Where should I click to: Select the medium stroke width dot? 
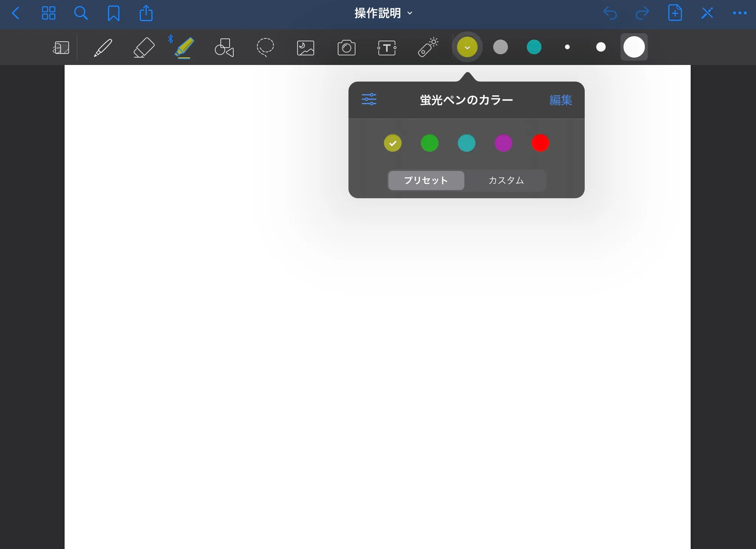(x=601, y=47)
